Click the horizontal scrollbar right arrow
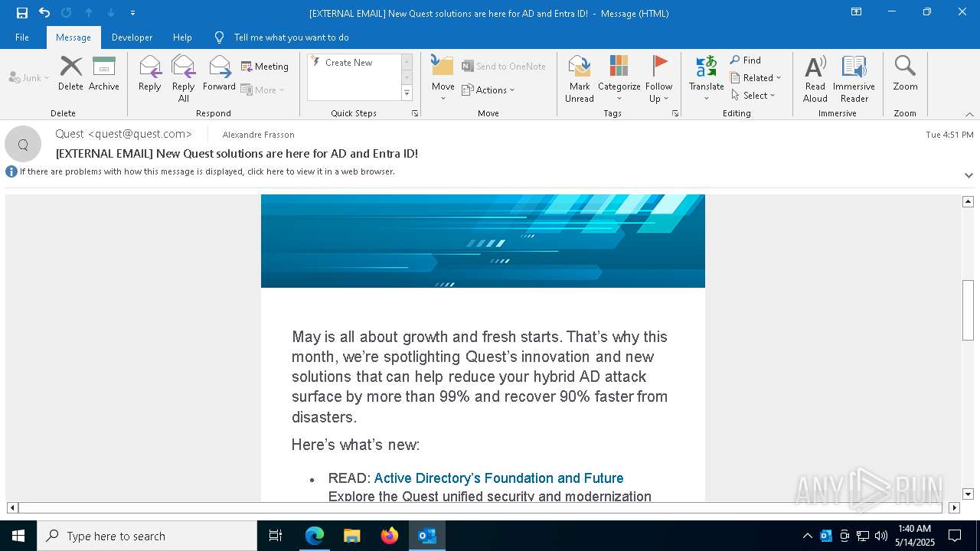The image size is (980, 551). click(x=954, y=507)
